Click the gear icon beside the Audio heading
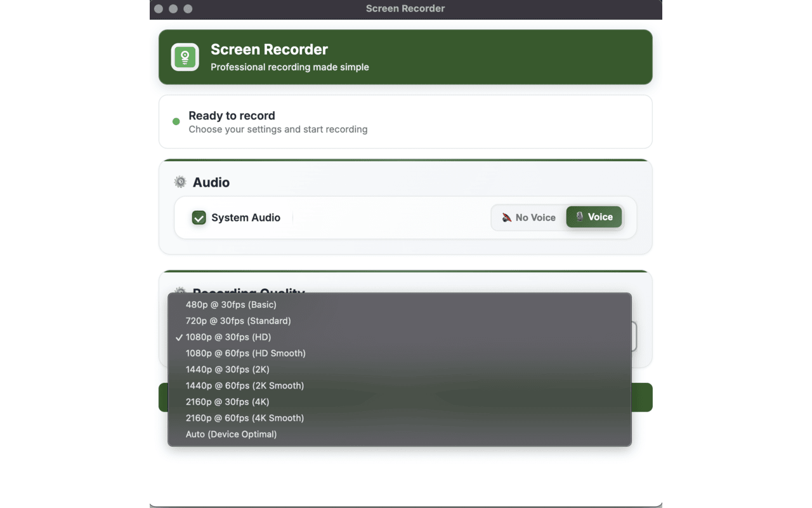The image size is (812, 508). (x=180, y=182)
